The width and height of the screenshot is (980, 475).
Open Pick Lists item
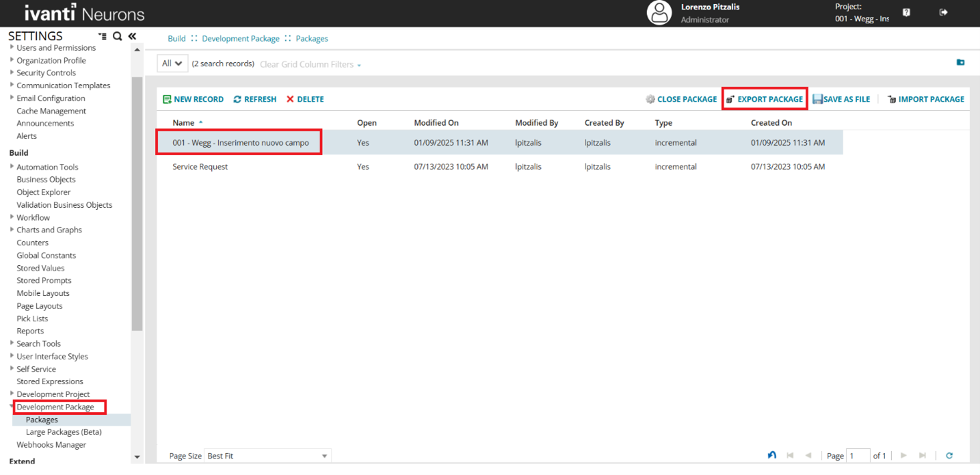coord(32,319)
